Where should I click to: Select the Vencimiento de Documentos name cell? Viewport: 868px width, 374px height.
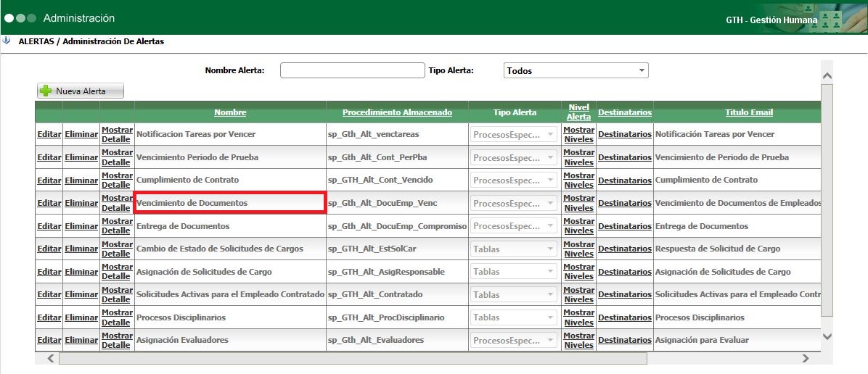pos(229,203)
